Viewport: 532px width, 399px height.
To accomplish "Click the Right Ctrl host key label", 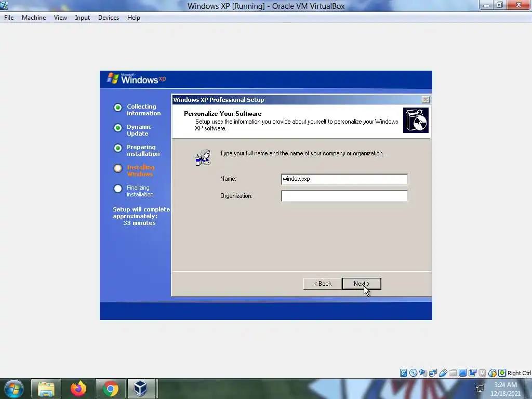I will tap(519, 373).
